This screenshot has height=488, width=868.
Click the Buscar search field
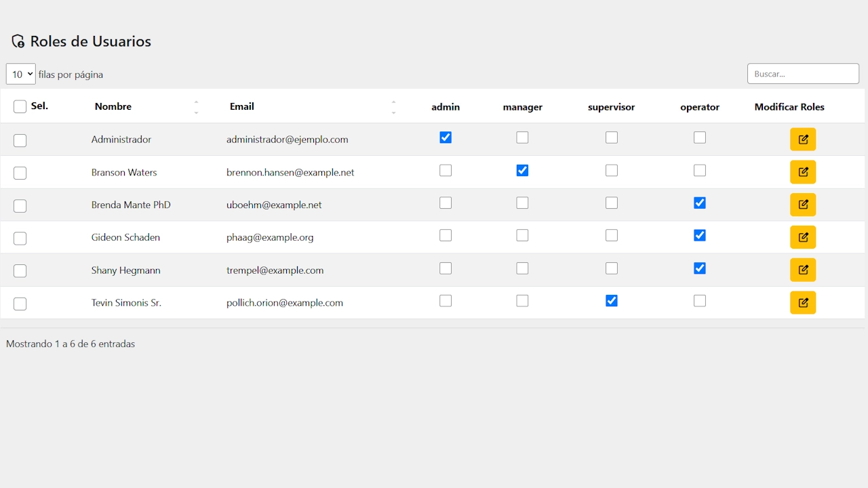(803, 74)
